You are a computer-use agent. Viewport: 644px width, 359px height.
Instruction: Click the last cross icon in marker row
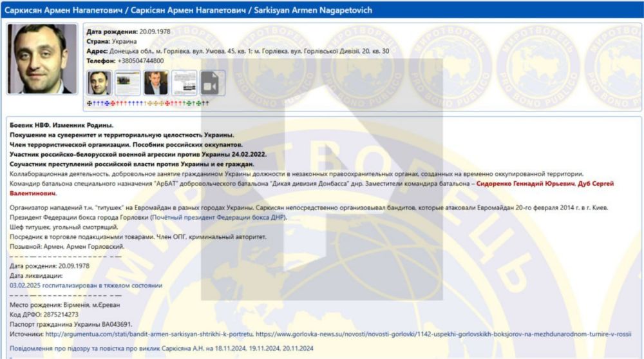click(x=207, y=103)
